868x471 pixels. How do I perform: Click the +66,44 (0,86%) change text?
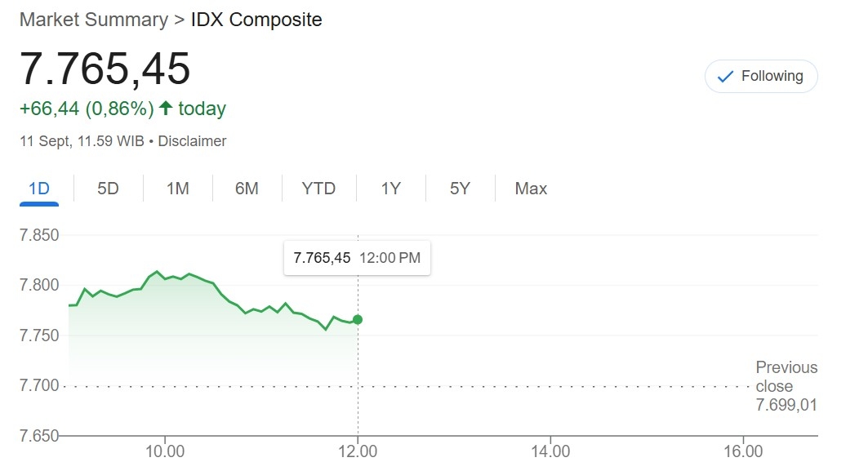pyautogui.click(x=87, y=109)
